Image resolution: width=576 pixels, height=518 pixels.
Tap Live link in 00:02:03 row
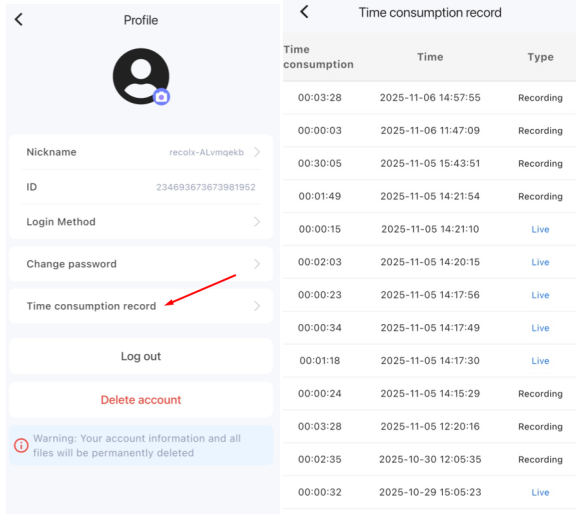540,262
